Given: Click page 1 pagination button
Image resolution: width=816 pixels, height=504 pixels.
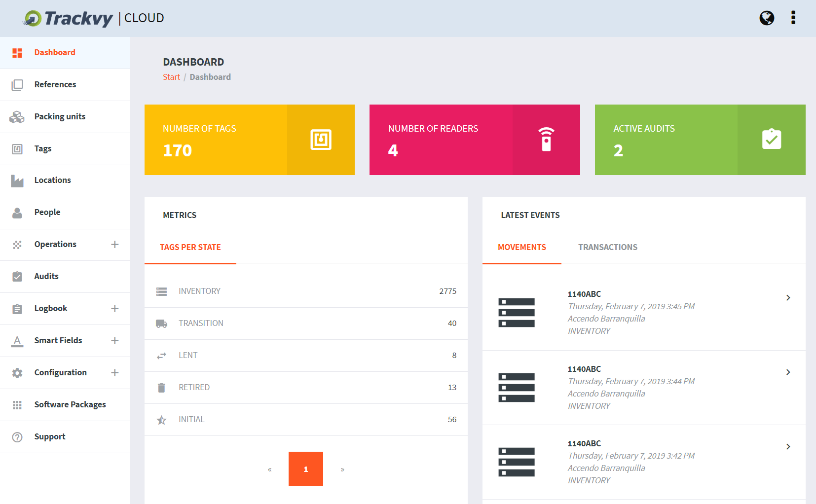Looking at the screenshot, I should tap(306, 469).
